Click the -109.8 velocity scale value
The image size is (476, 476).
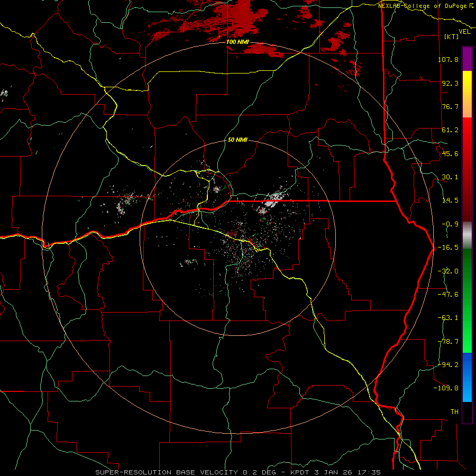[x=446, y=388]
